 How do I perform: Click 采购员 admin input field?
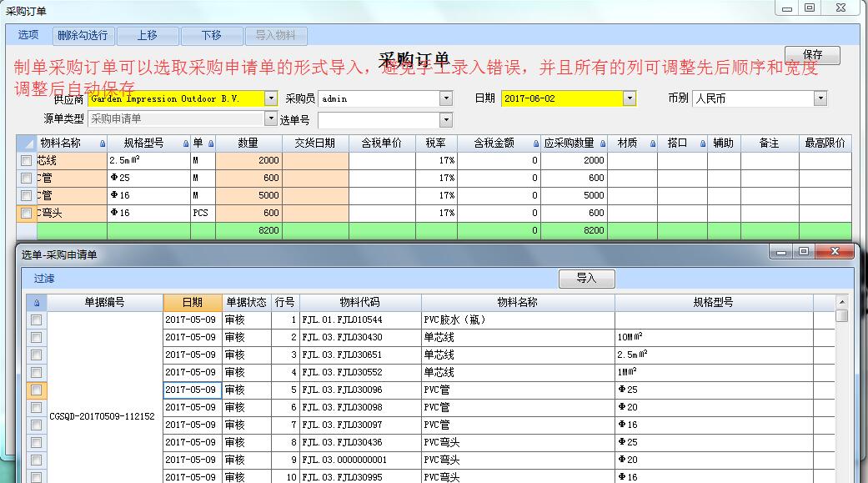point(379,98)
